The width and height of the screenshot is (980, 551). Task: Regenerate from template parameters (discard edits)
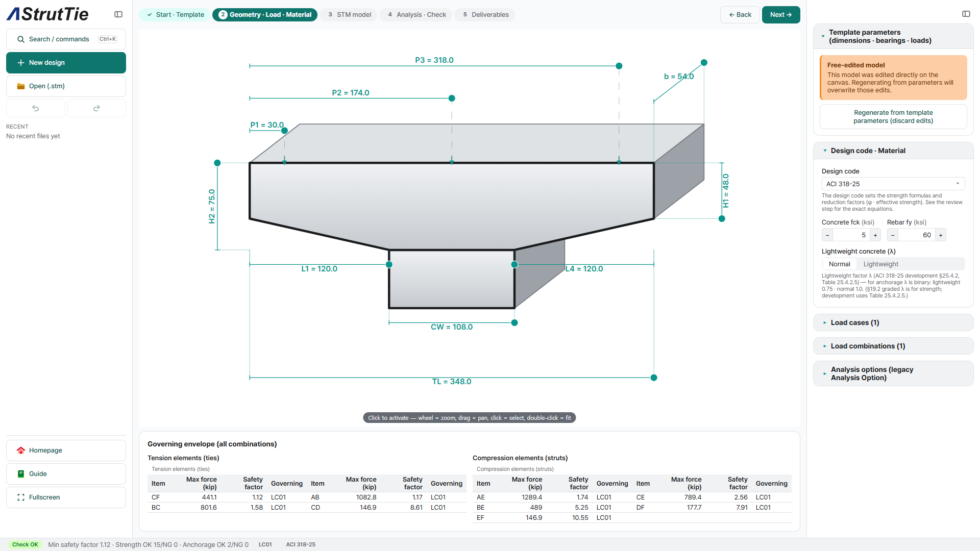pyautogui.click(x=893, y=117)
